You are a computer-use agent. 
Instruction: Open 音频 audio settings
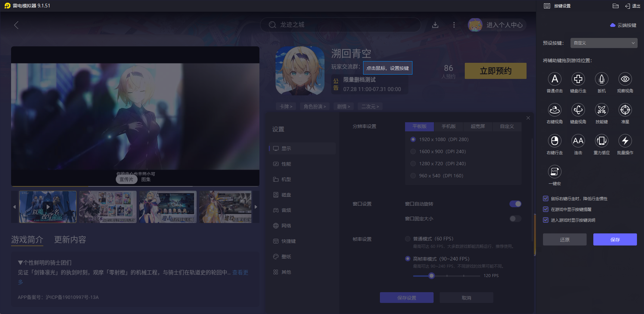coord(302,210)
